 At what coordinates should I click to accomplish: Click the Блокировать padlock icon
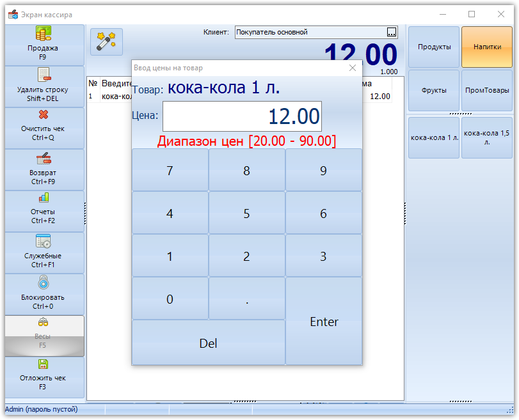click(44, 283)
